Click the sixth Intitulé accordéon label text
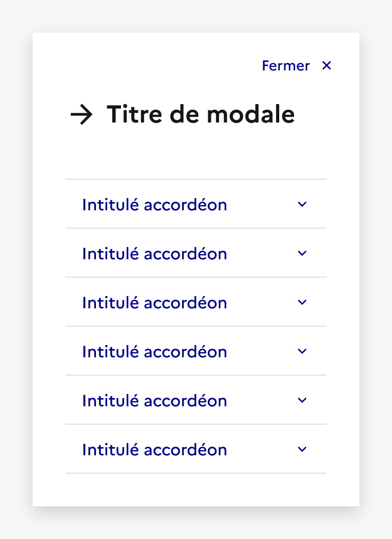Image resolution: width=392 pixels, height=539 pixels. [x=154, y=450]
